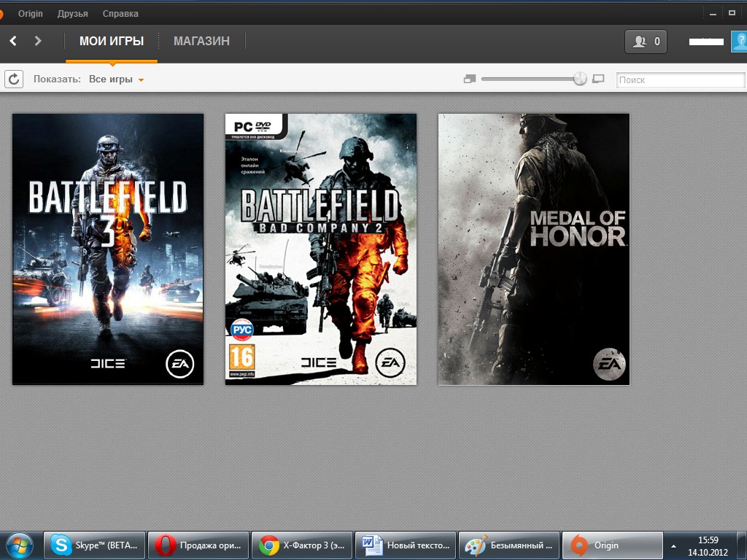Maximize the Origin window
Image resolution: width=747 pixels, height=560 pixels.
732,13
